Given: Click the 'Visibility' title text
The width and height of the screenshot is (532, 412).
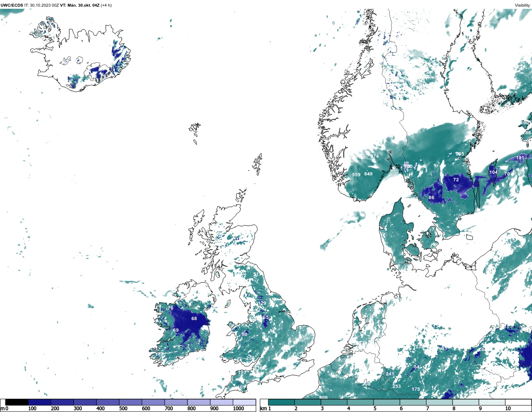Looking at the screenshot, I should click(522, 5).
